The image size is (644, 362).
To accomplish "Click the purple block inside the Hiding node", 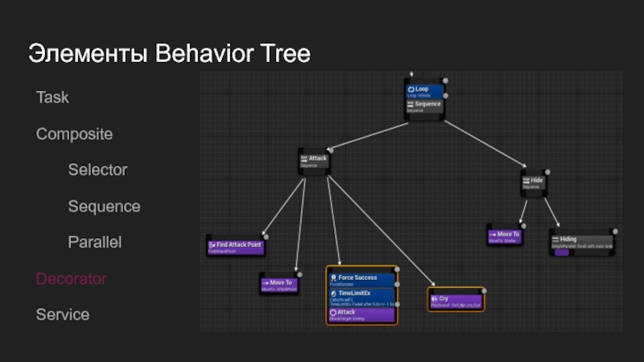I will click(561, 253).
